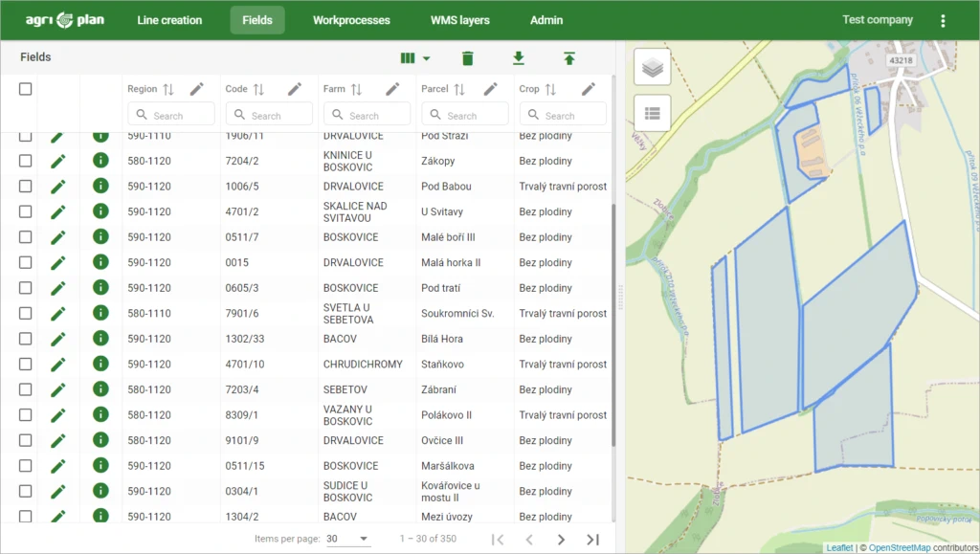Jump to the last page of results
980x554 pixels.
click(x=593, y=539)
